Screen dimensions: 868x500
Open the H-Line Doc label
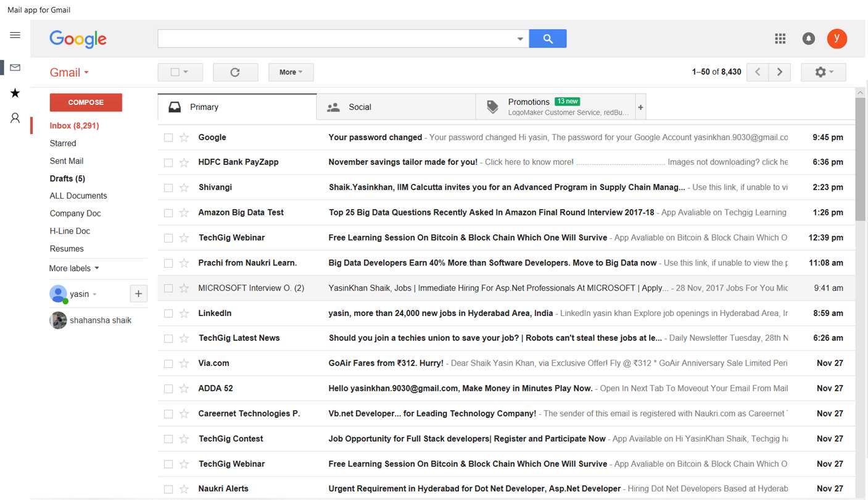point(70,231)
